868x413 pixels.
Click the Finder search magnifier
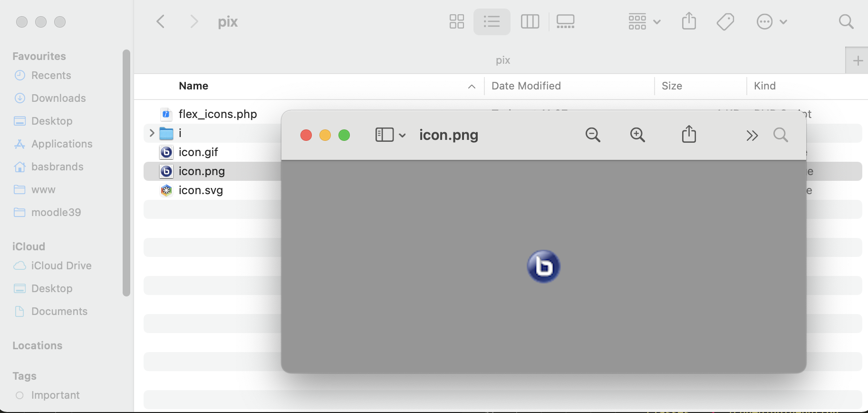[846, 21]
